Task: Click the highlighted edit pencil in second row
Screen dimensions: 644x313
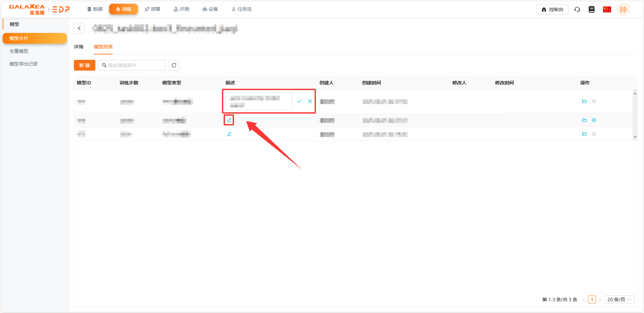Action: tap(229, 120)
